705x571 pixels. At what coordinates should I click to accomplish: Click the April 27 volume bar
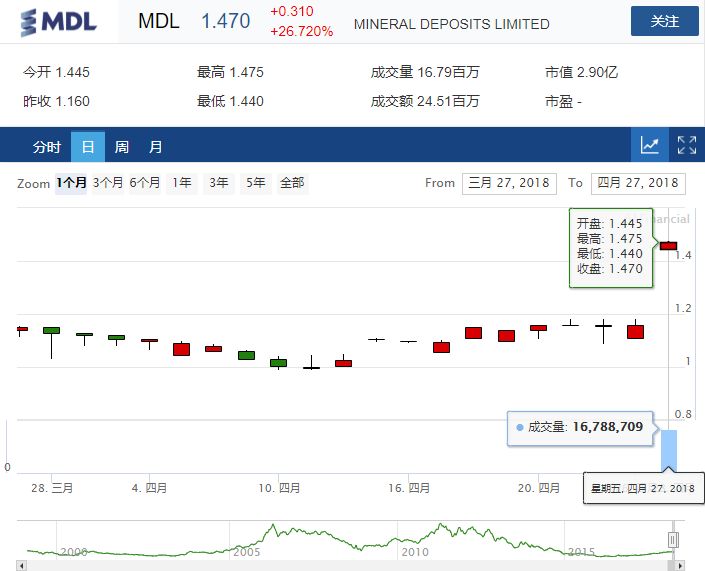point(669,451)
